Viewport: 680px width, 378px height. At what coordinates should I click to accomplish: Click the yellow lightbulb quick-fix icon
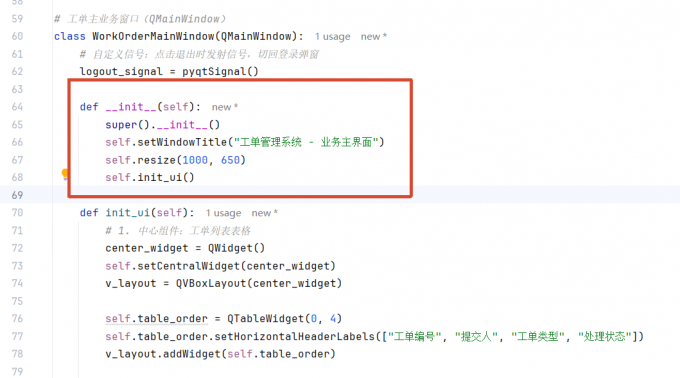[65, 174]
